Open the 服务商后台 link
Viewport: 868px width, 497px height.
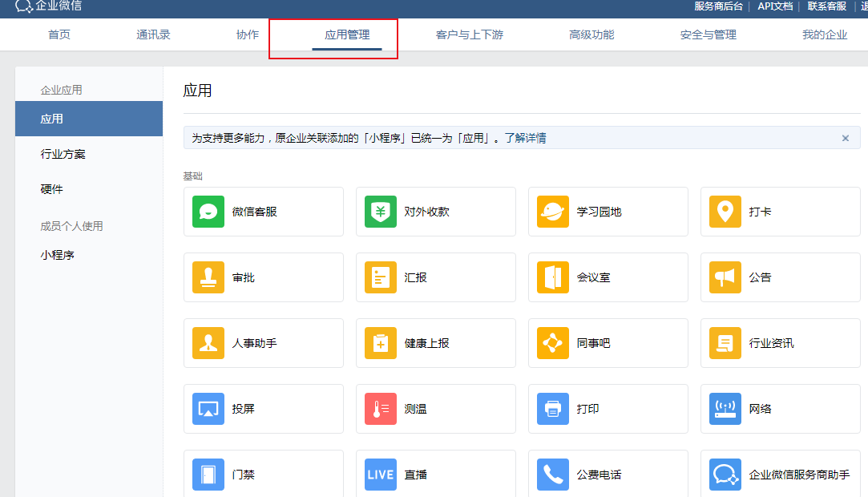pos(719,6)
